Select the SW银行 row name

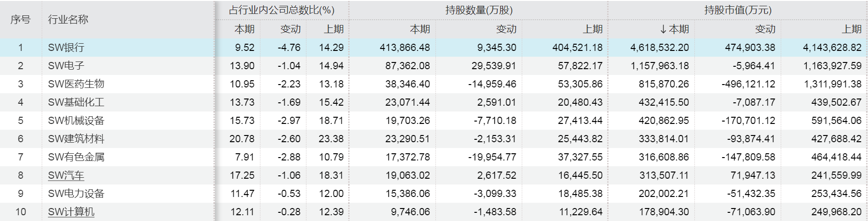coord(66,48)
